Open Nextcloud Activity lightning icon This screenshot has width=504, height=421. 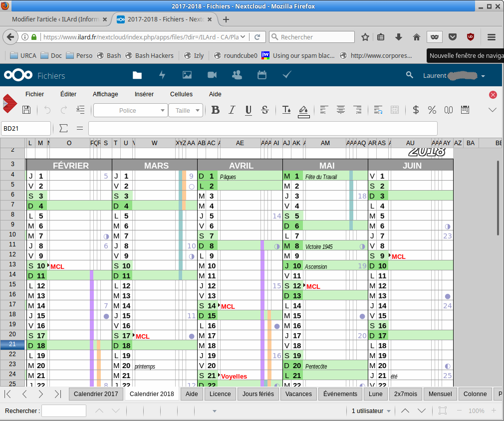click(162, 75)
